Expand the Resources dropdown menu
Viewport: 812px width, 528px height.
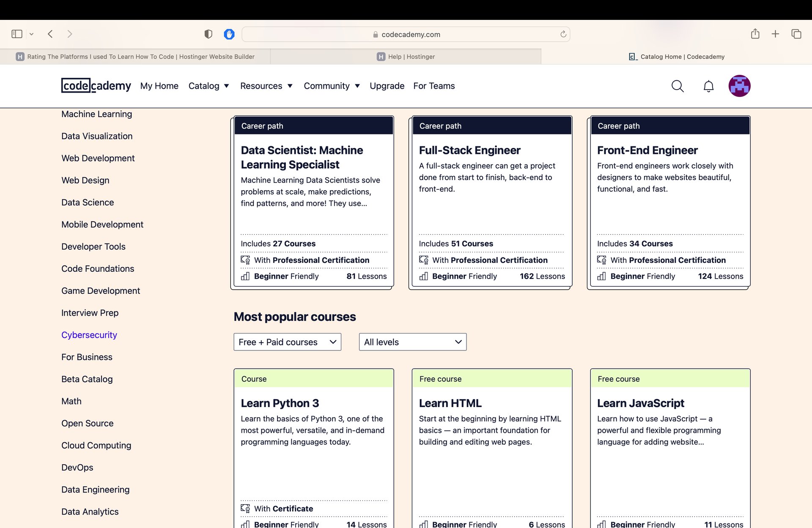(266, 86)
